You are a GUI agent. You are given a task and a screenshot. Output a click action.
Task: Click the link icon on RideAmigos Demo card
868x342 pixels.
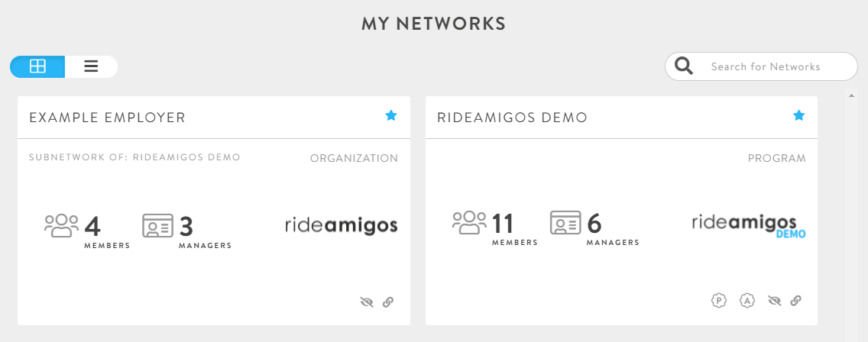pyautogui.click(x=795, y=301)
